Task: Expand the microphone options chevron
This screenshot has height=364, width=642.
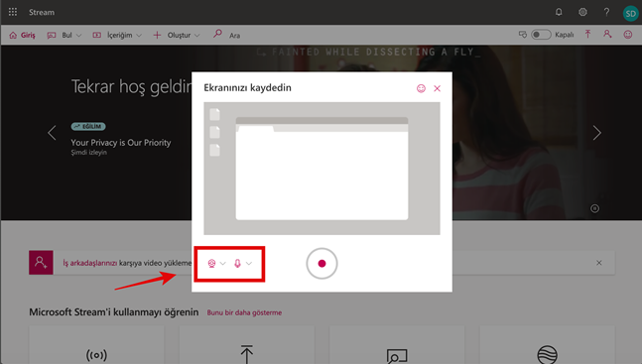Action: (x=249, y=263)
